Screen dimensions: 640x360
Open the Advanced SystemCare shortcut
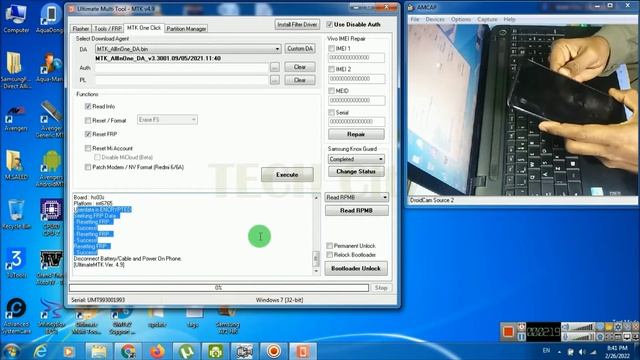click(16, 316)
